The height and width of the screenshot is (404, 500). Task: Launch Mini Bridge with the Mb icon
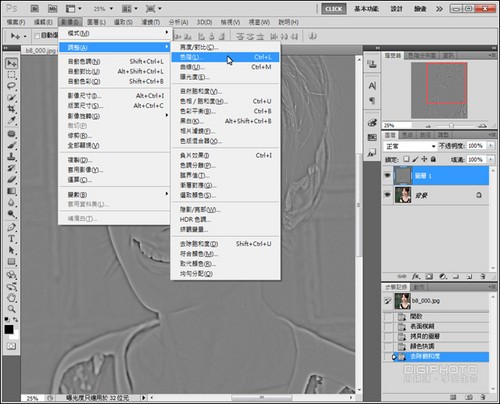(x=53, y=8)
